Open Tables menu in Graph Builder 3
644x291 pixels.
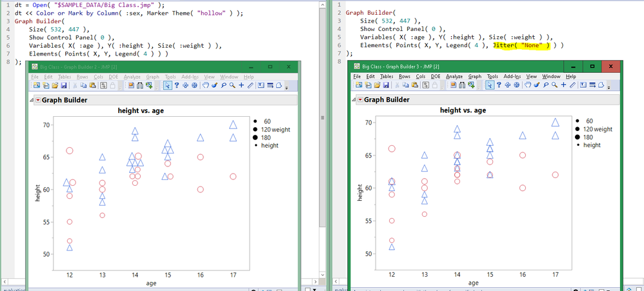[x=387, y=76]
